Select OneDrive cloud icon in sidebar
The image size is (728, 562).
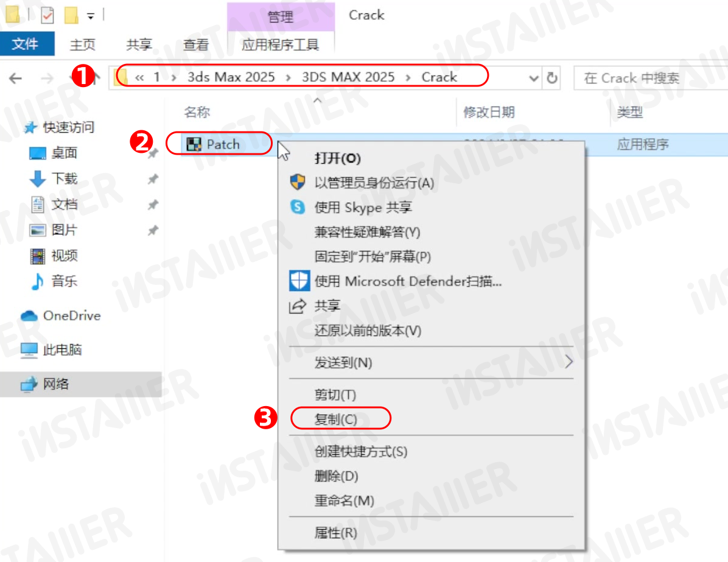point(29,316)
